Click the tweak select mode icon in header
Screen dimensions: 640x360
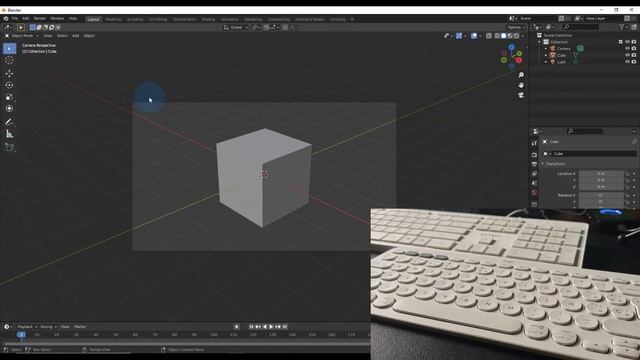tap(21, 27)
